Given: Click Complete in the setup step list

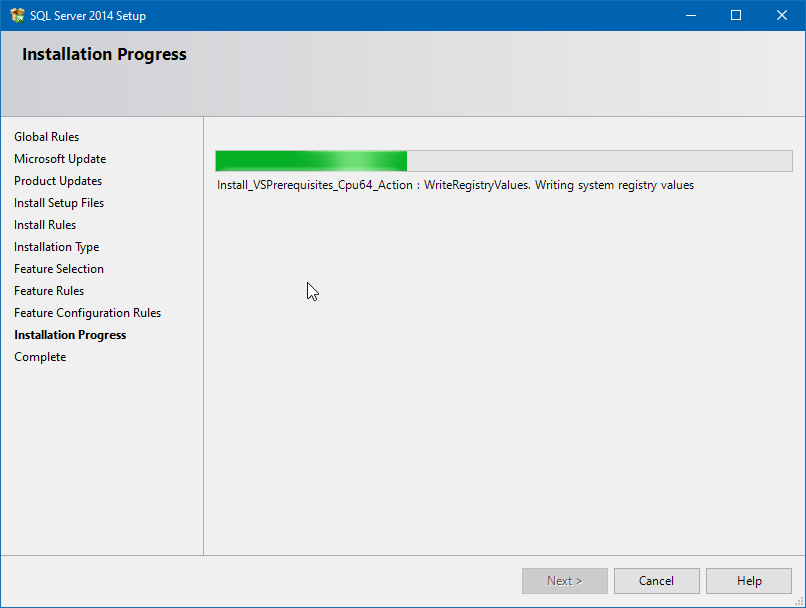Looking at the screenshot, I should tap(40, 356).
